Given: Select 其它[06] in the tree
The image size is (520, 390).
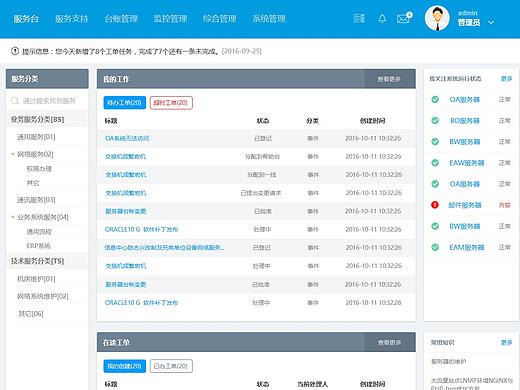Looking at the screenshot, I should tap(31, 314).
